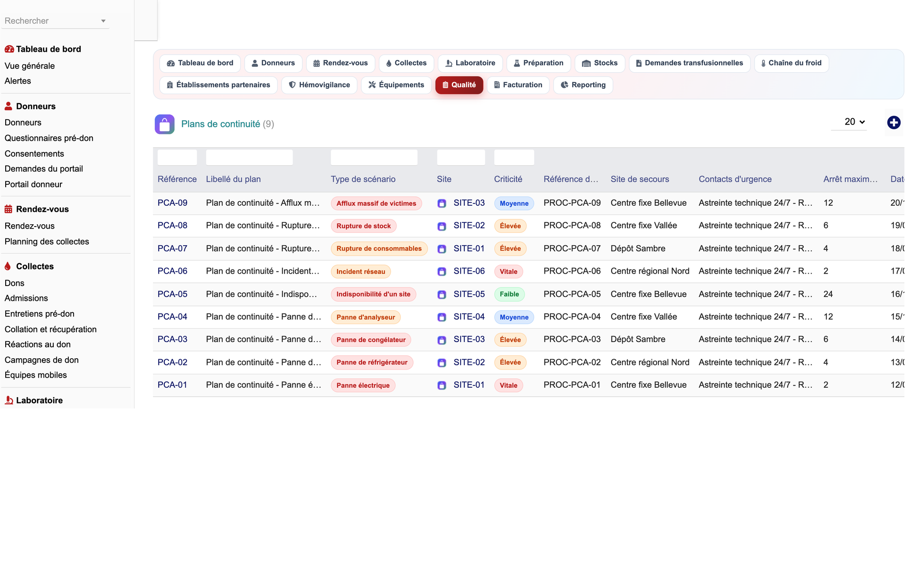Switch to the Donneurs tab
Viewport: 924px width, 572px height.
point(273,63)
